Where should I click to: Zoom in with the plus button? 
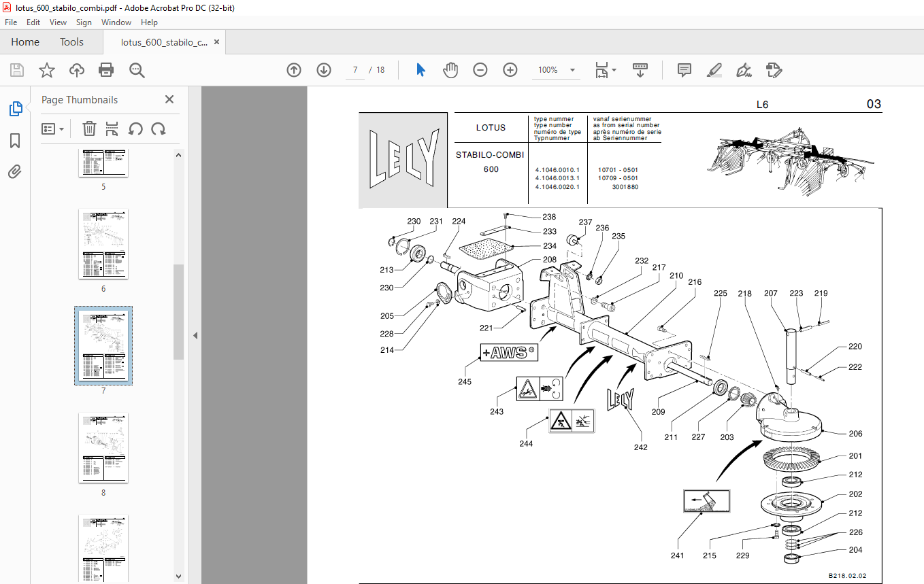pyautogui.click(x=510, y=70)
